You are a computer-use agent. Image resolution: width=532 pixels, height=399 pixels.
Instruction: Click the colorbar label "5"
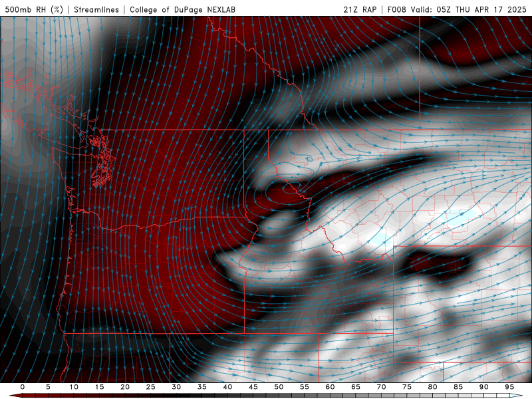[48, 387]
